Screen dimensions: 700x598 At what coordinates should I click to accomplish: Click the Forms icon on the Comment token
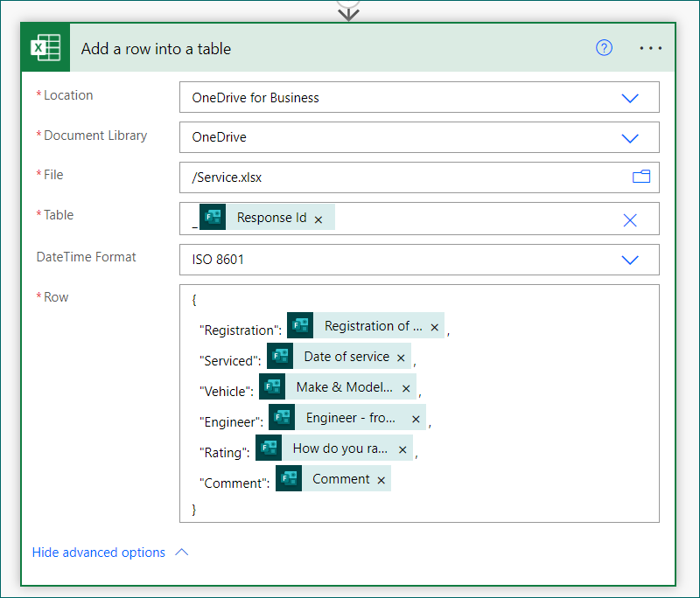click(x=289, y=479)
